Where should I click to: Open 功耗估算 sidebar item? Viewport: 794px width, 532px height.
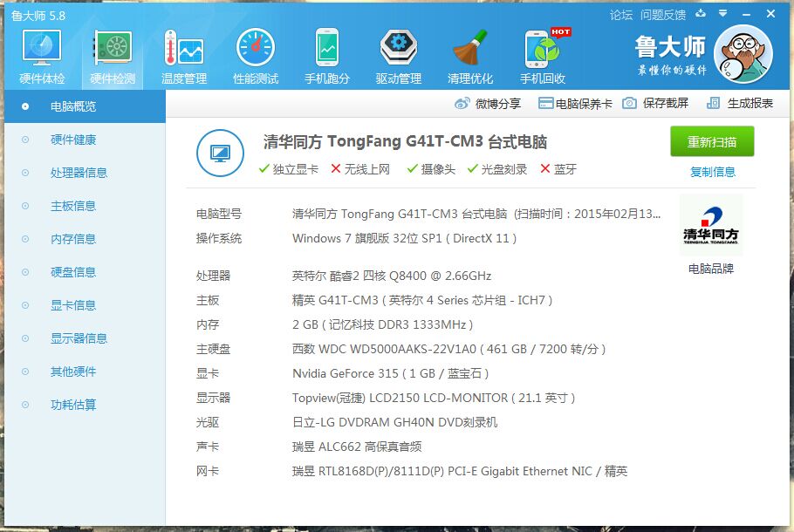pyautogui.click(x=85, y=405)
